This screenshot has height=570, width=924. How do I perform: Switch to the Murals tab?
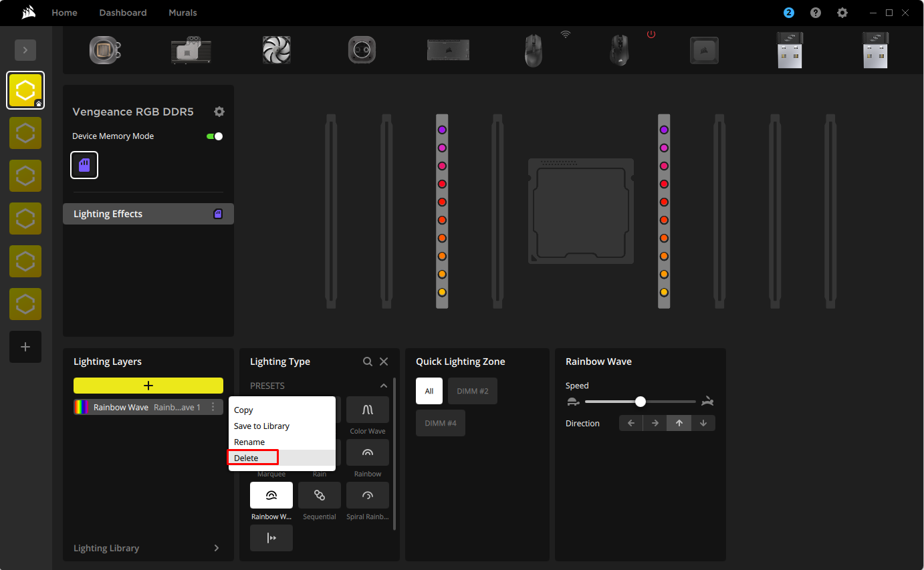click(x=183, y=13)
